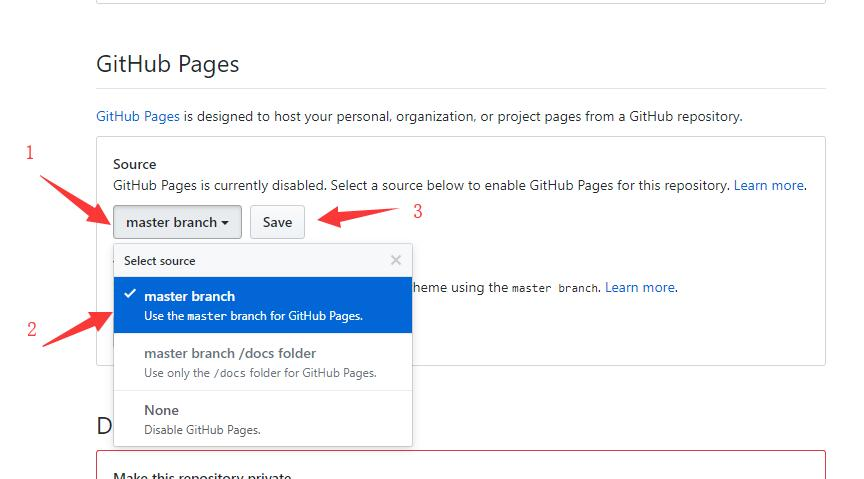The image size is (864, 479).
Task: Click the checkmark beside master branch
Action: pos(130,294)
